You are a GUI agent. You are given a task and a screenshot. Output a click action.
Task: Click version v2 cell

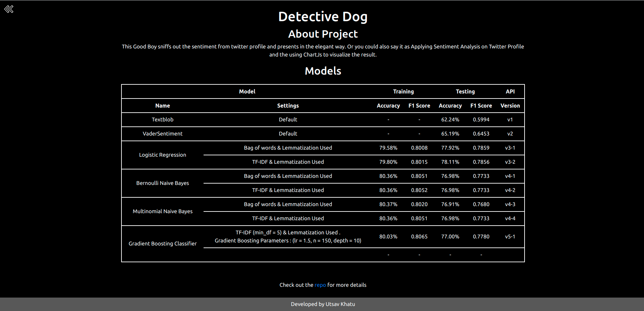510,133
